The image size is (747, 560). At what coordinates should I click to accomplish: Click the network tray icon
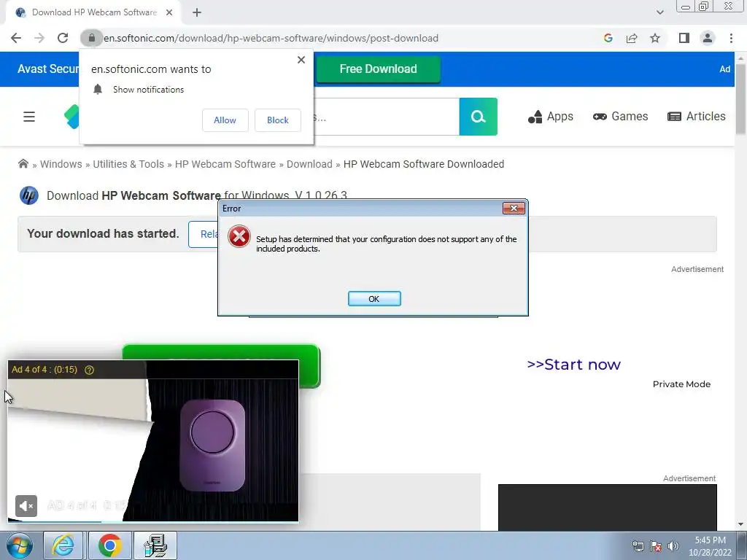[x=638, y=546]
